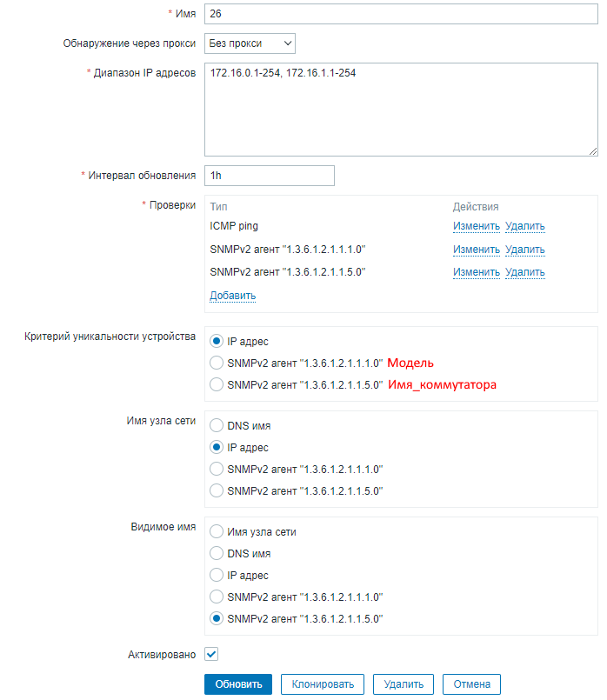
Task: Toggle the Активировано checkbox
Action: pyautogui.click(x=212, y=654)
